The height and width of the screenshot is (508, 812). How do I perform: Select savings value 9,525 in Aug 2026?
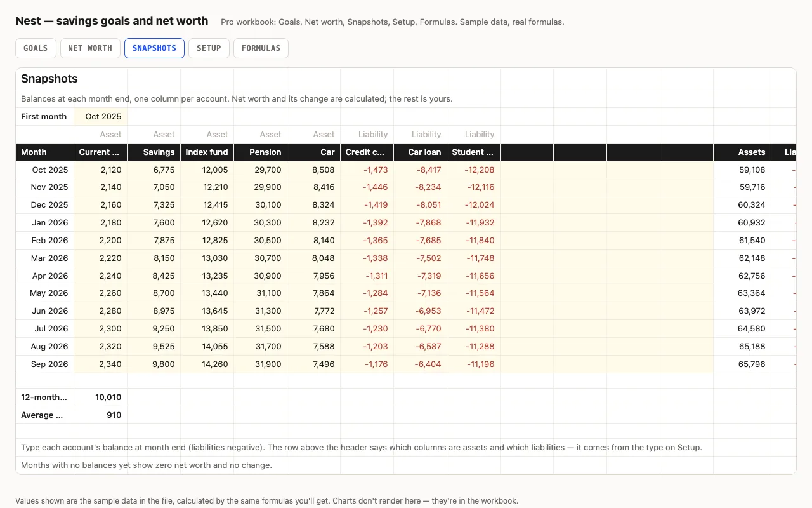click(154, 347)
